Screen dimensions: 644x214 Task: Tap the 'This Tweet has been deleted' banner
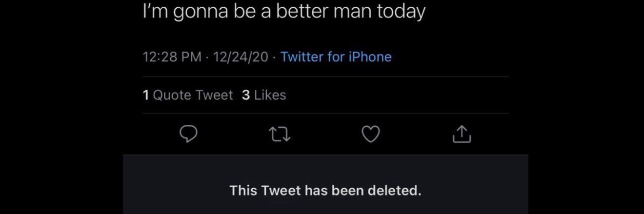point(325,190)
